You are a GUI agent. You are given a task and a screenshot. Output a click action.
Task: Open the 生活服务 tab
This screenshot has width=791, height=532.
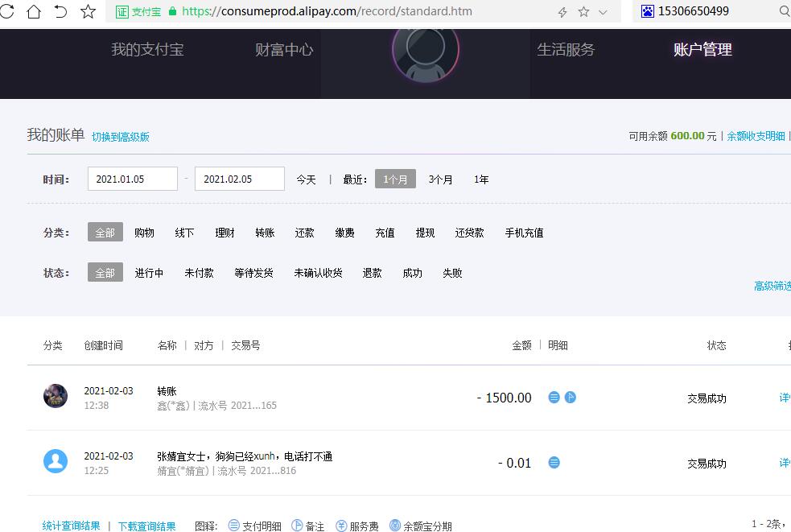click(x=566, y=49)
